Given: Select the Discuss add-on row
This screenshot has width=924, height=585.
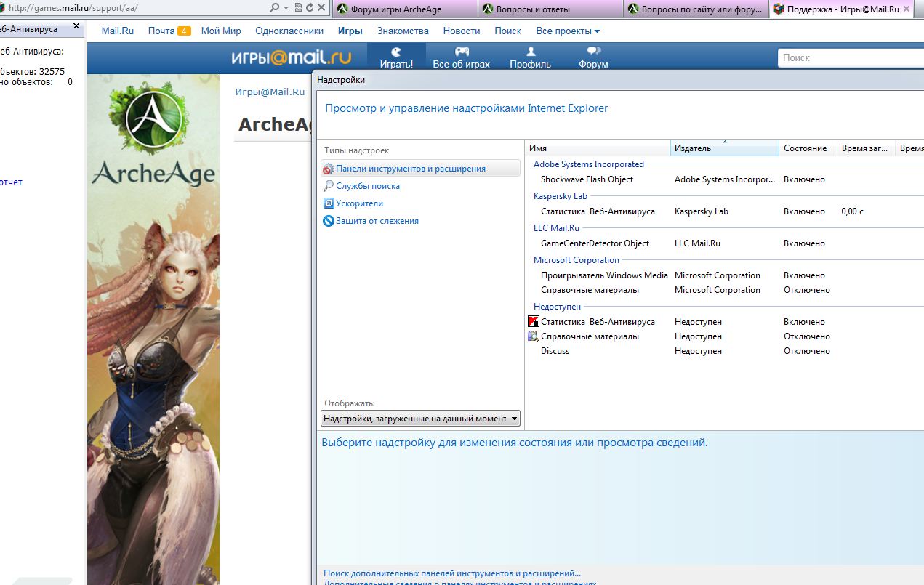Looking at the screenshot, I should pos(724,351).
